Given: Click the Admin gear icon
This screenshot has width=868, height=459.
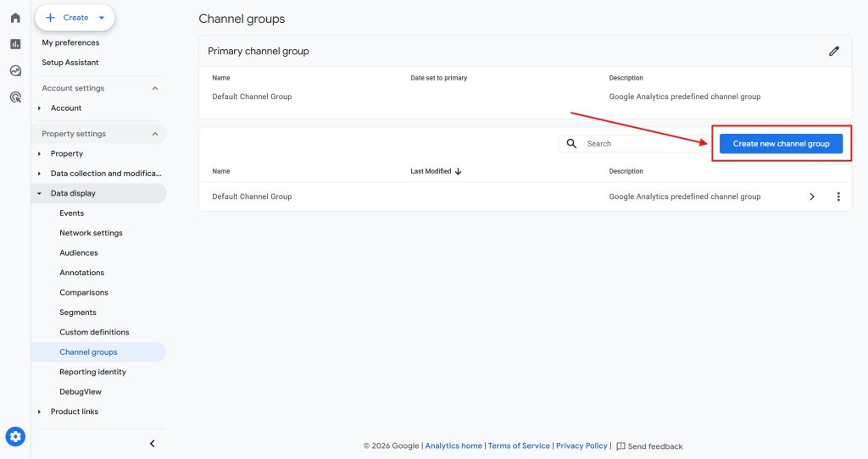Looking at the screenshot, I should pos(15,436).
